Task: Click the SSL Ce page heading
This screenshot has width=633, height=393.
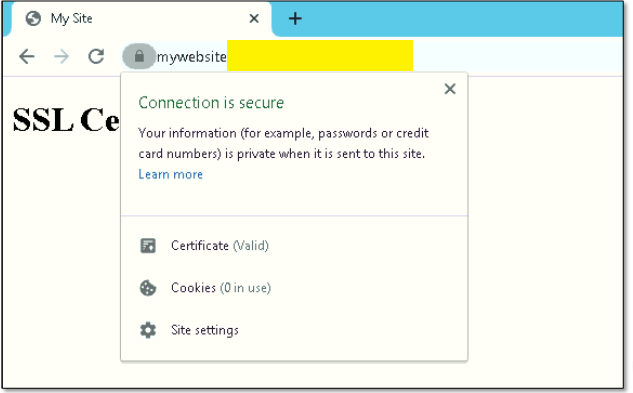Action: point(66,120)
